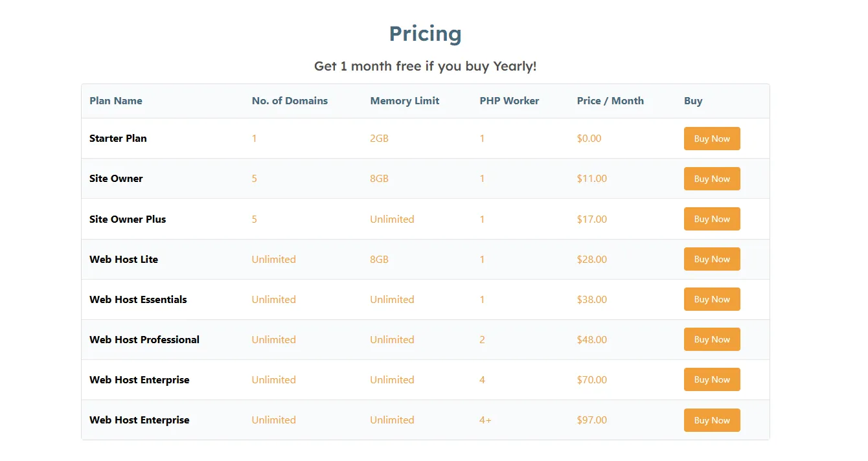This screenshot has width=868, height=461.
Task: Click the $0.00 price for Starter Plan
Action: (589, 138)
